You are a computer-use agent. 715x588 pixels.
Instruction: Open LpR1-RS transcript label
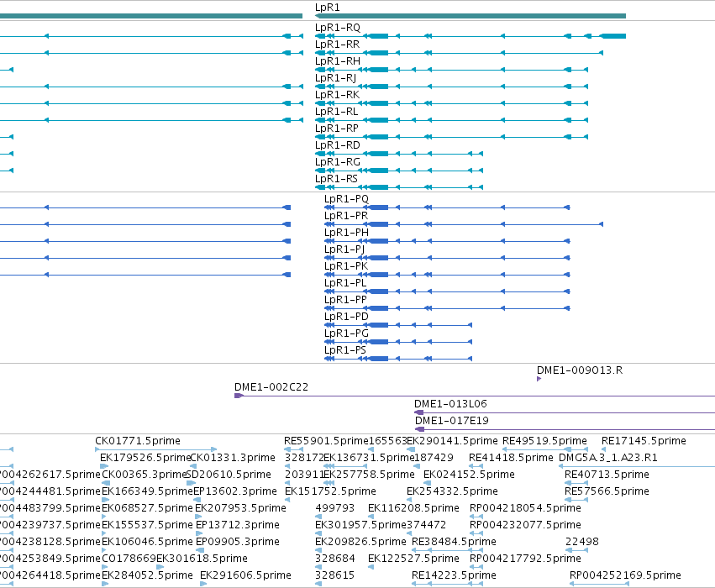click(x=336, y=179)
